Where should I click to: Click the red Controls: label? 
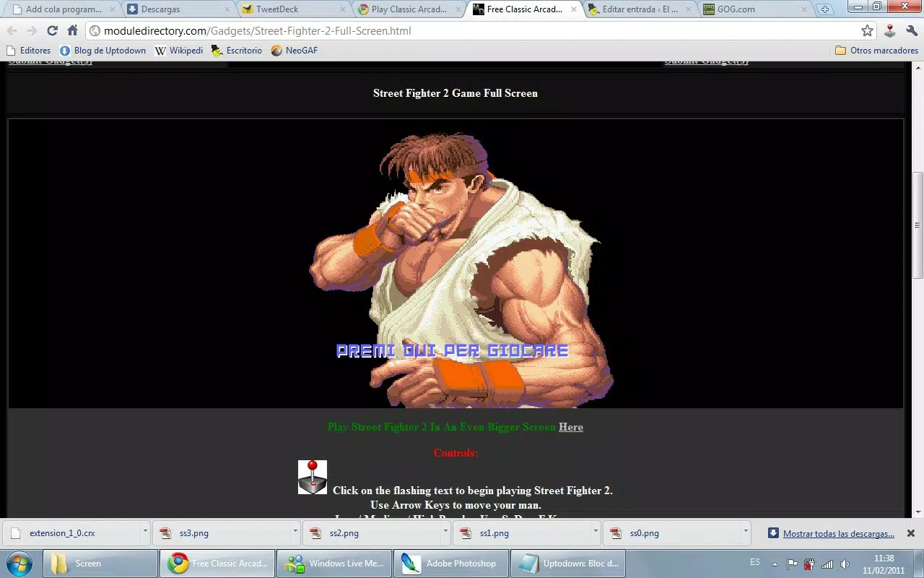pyautogui.click(x=456, y=453)
